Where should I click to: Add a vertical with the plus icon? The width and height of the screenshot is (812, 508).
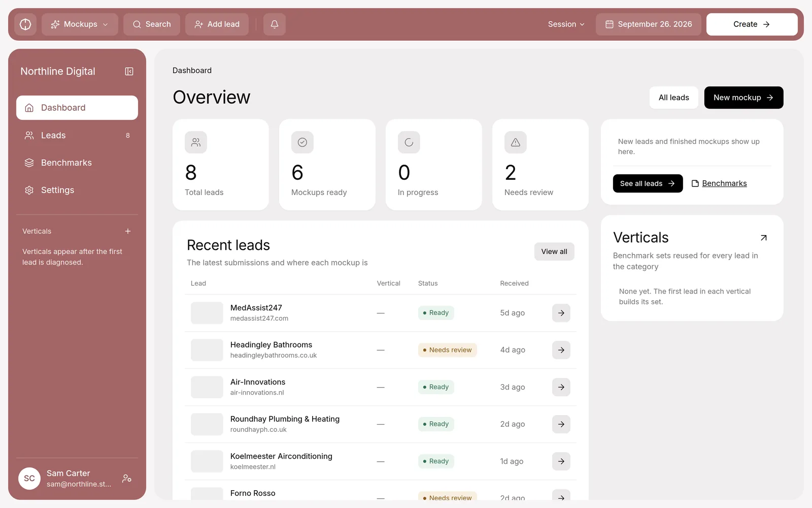coord(128,231)
